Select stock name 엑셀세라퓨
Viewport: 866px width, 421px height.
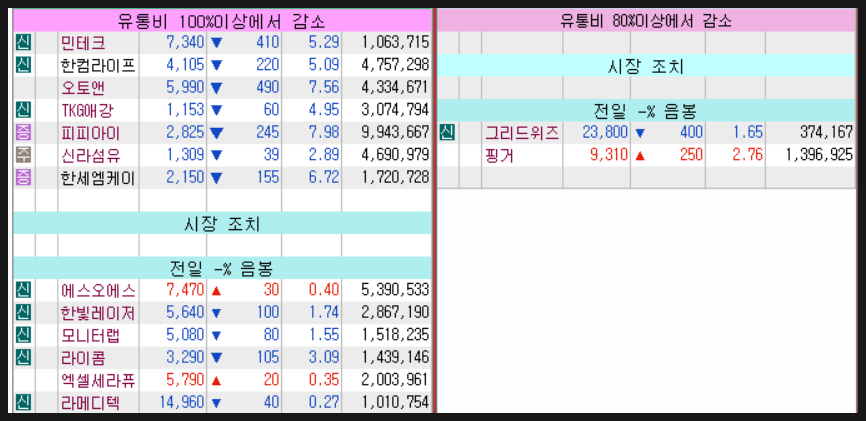point(98,380)
